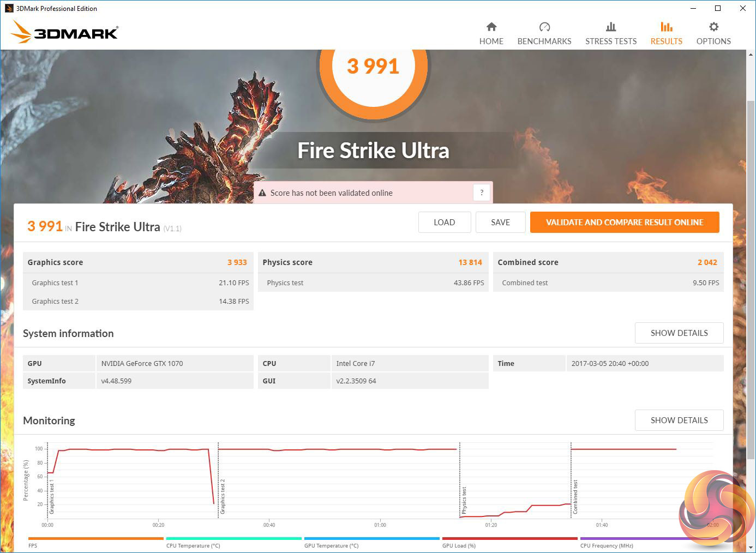Select the CPU Frequency legend color bar

tap(647, 538)
